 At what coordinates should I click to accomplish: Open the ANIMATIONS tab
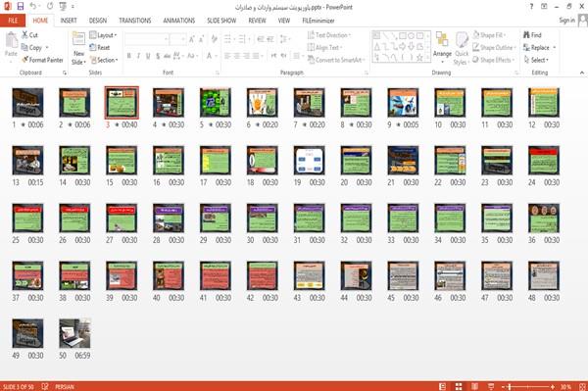click(x=179, y=21)
